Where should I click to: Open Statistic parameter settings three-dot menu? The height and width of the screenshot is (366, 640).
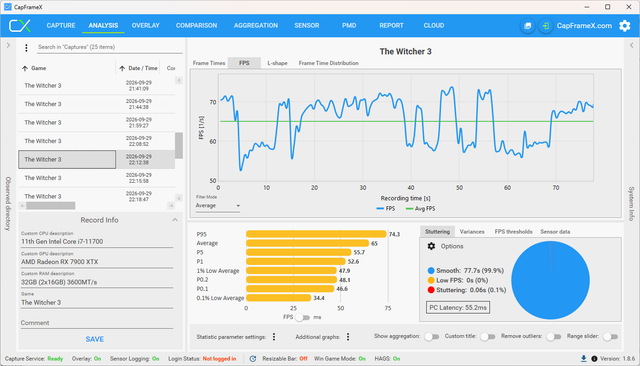tap(274, 337)
